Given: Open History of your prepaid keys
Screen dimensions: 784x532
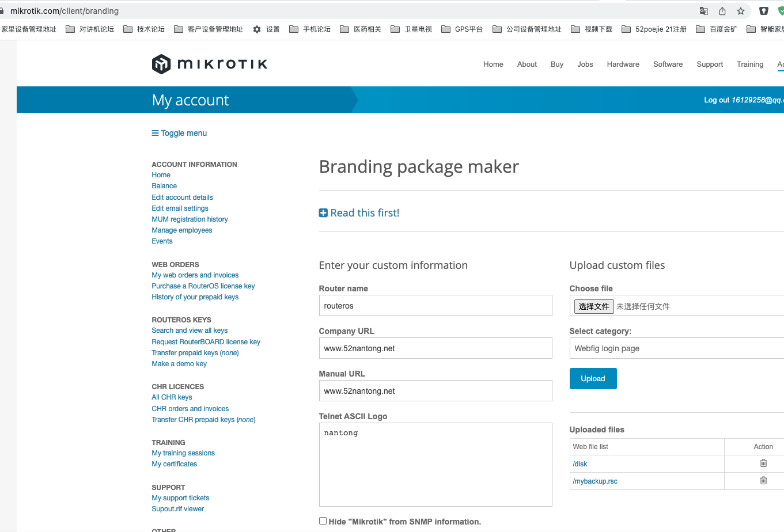Looking at the screenshot, I should click(x=195, y=297).
